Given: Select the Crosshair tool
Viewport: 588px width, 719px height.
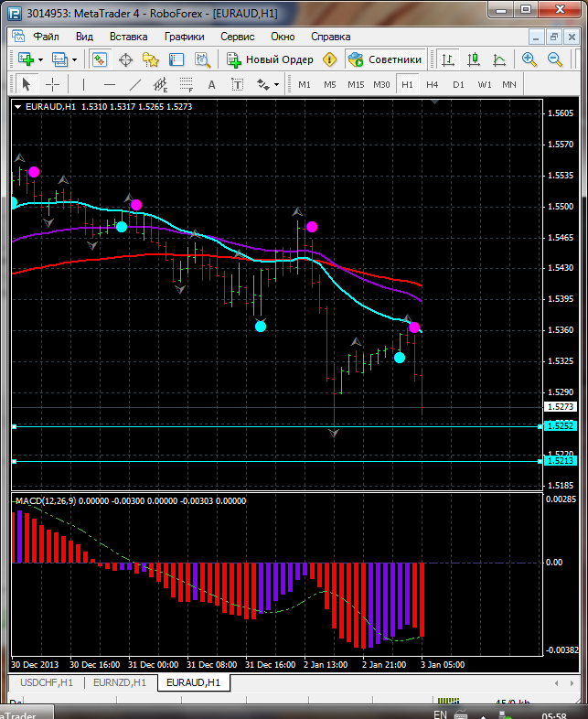Looking at the screenshot, I should tap(52, 84).
